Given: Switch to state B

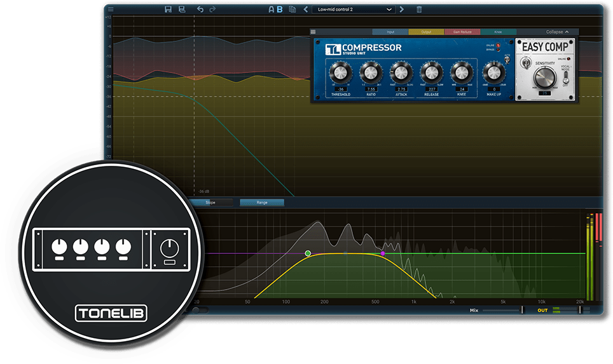Looking at the screenshot, I should [x=280, y=10].
